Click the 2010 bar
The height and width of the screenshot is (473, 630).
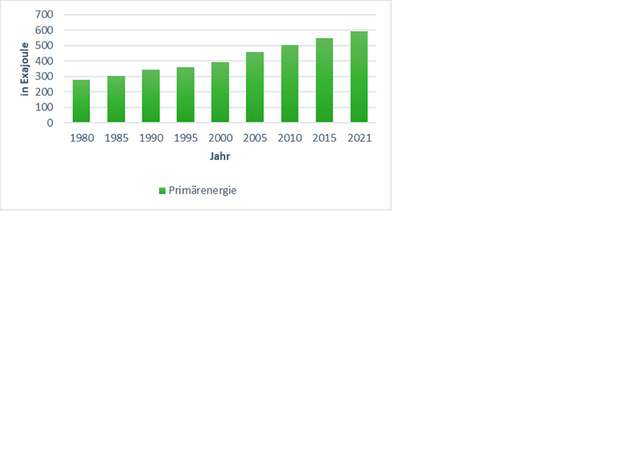point(290,84)
